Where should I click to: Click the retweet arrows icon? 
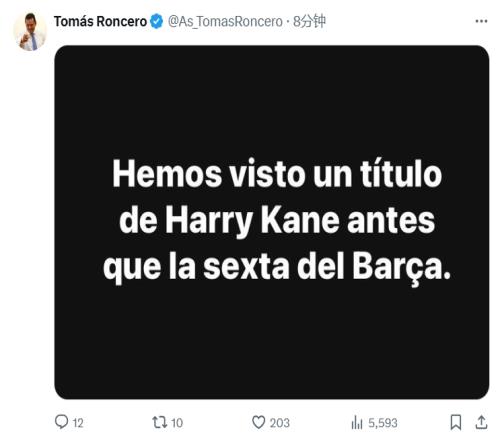coord(160,422)
